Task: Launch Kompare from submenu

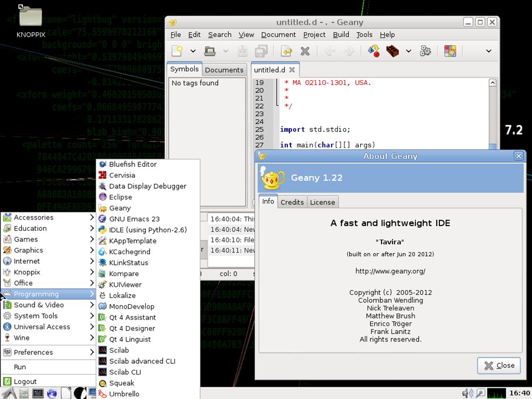Action: (148, 273)
